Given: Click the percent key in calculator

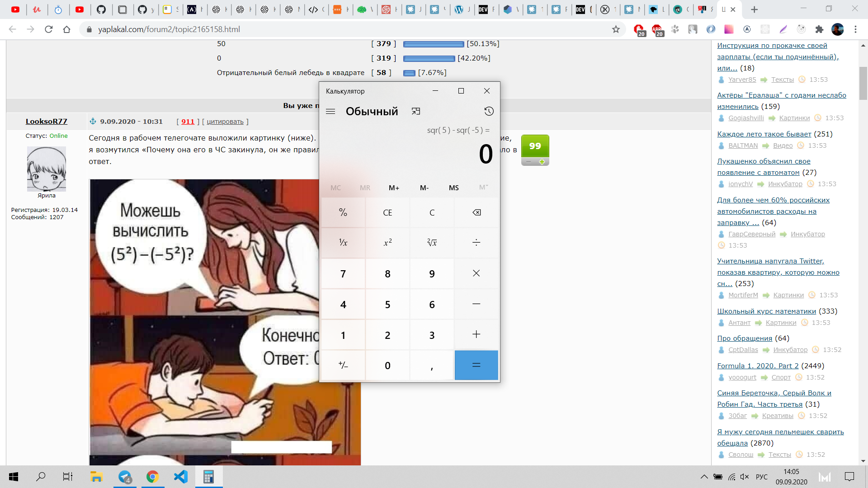Looking at the screenshot, I should click(x=343, y=212).
